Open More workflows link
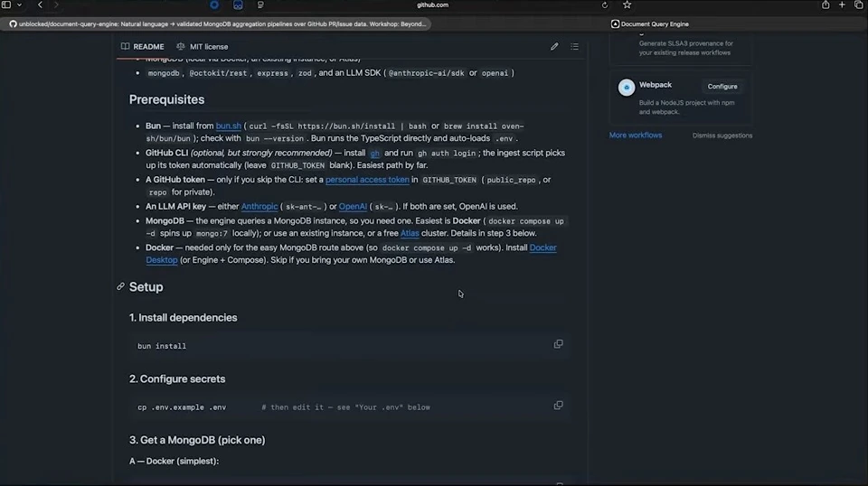The image size is (868, 486). tap(635, 135)
